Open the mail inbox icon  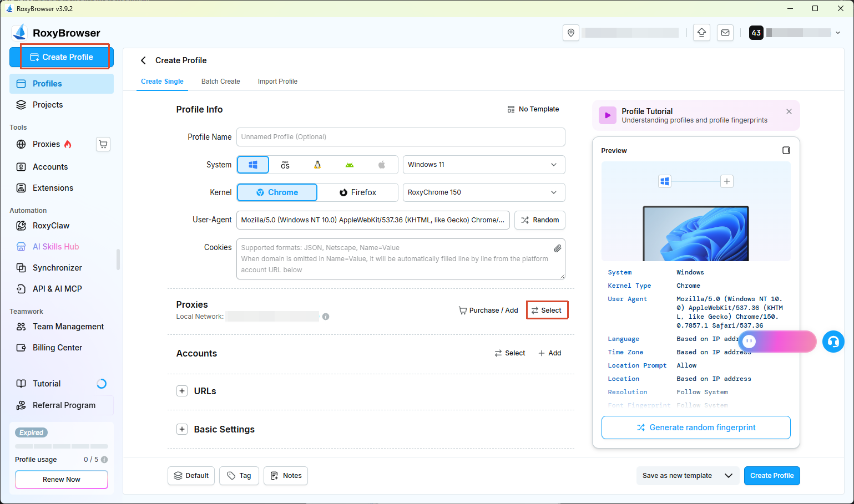[725, 33]
